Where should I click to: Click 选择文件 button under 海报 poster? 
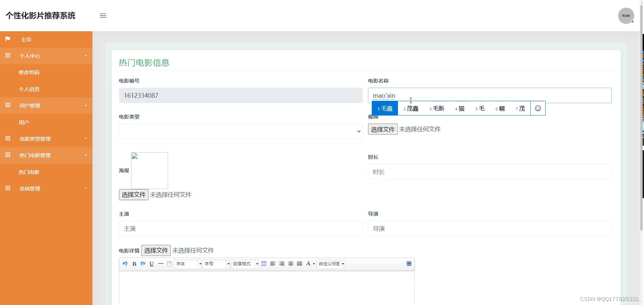pos(133,195)
